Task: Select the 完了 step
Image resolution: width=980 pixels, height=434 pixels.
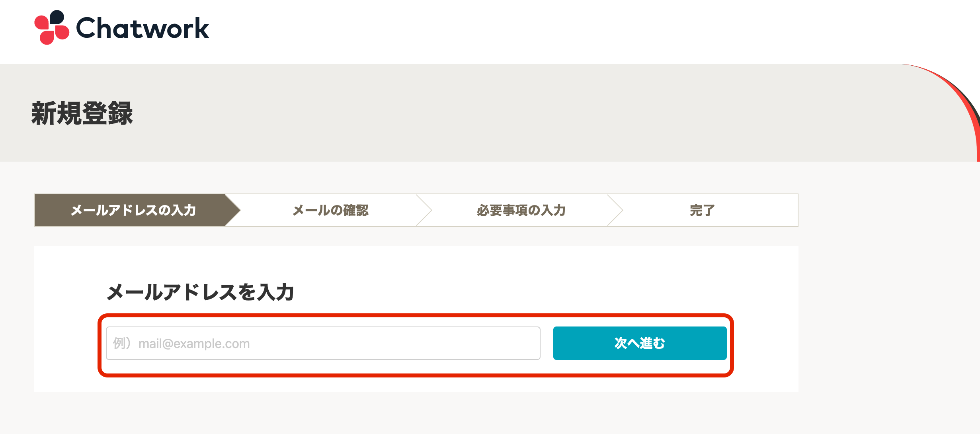Action: point(702,210)
